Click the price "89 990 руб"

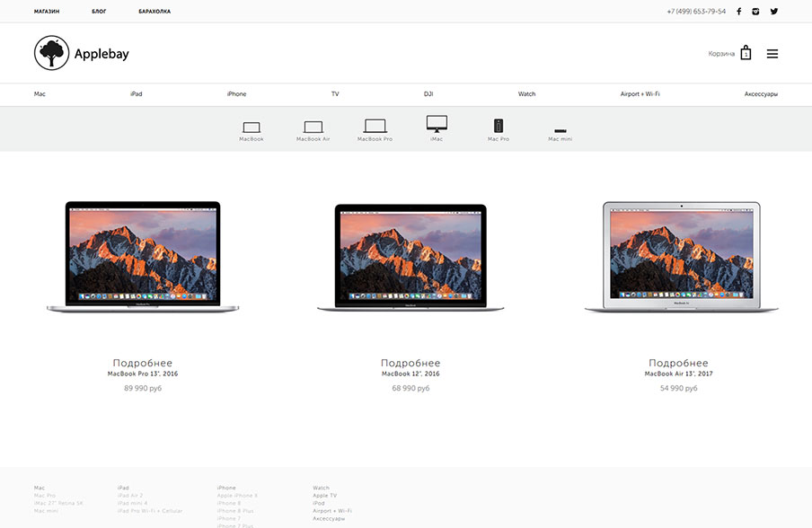[143, 388]
